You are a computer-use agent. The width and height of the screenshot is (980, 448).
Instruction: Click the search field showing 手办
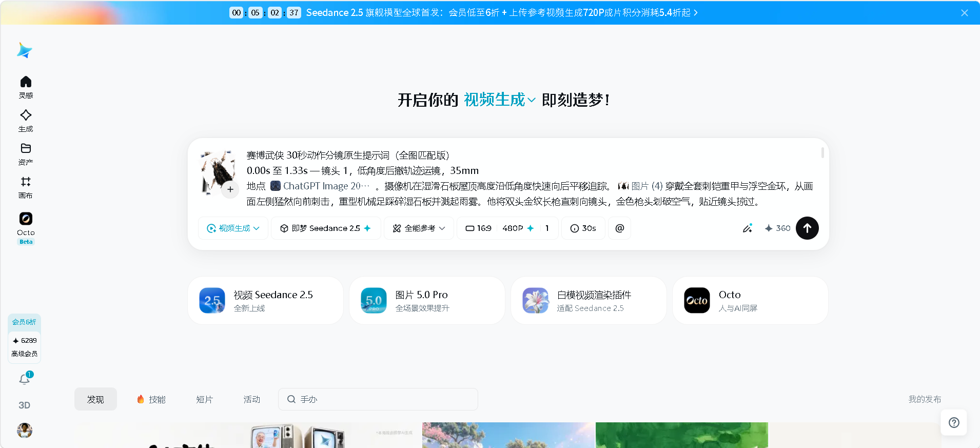378,399
